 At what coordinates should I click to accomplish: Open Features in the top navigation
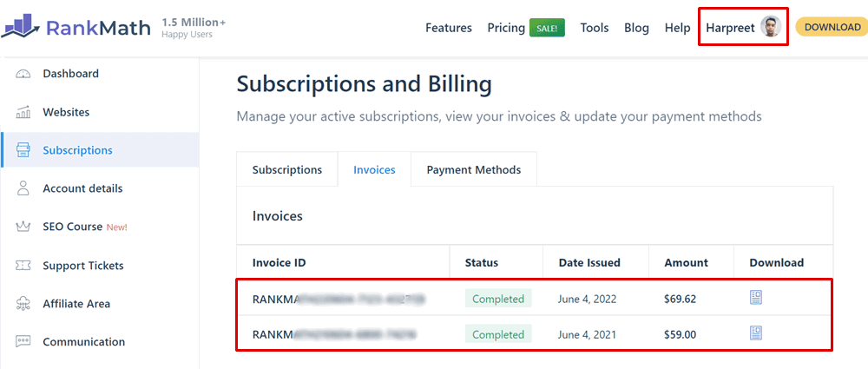coord(449,28)
